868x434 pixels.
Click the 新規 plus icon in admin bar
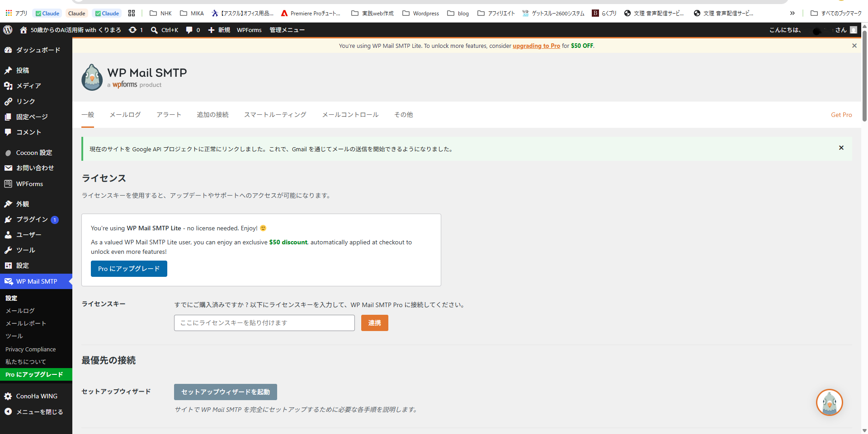coord(219,30)
